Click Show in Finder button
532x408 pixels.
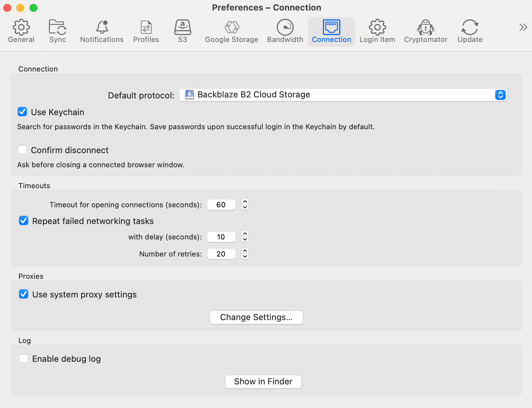[263, 381]
